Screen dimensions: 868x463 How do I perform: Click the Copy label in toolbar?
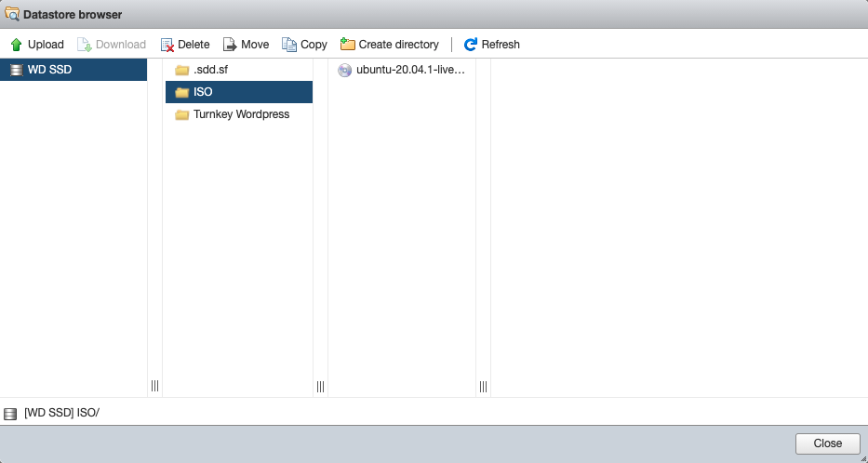[x=314, y=45]
